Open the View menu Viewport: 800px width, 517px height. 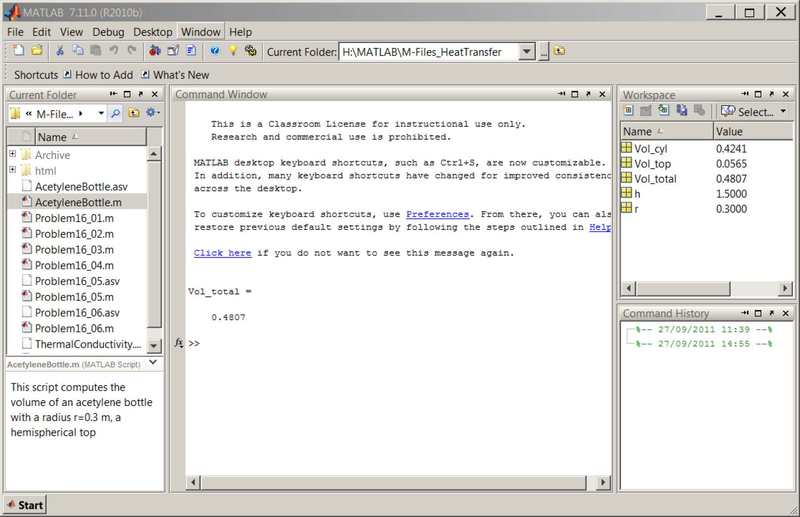coord(71,32)
